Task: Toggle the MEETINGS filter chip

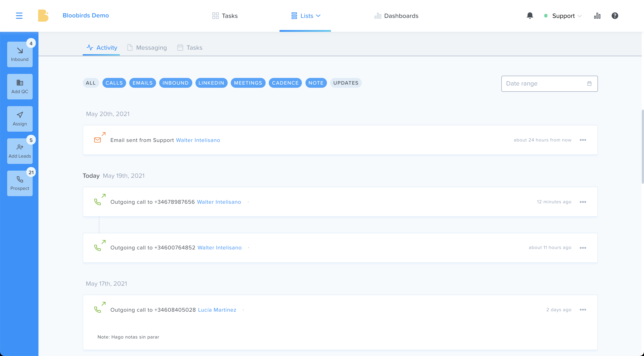Action: click(248, 83)
